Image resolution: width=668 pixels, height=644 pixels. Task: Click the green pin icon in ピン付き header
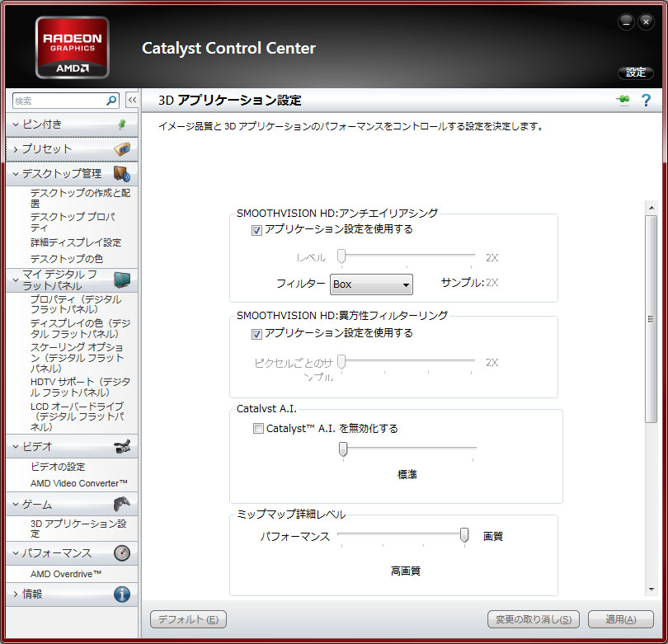coord(122,125)
